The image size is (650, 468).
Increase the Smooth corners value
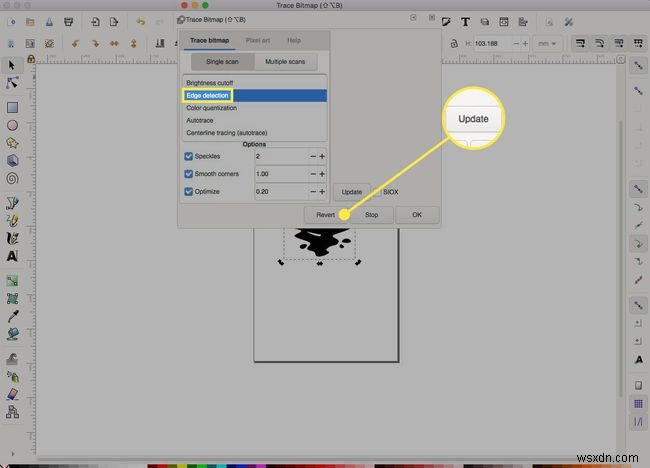pos(322,174)
